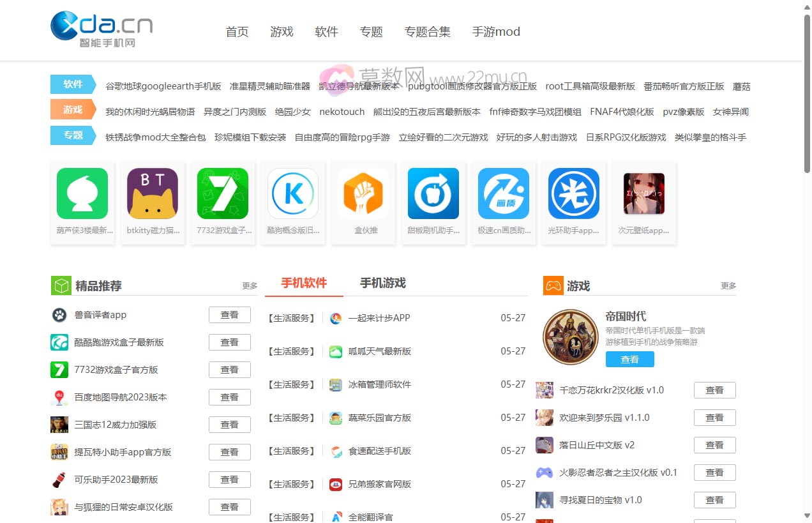Select the 酷狗概念版 K icon

(x=293, y=193)
